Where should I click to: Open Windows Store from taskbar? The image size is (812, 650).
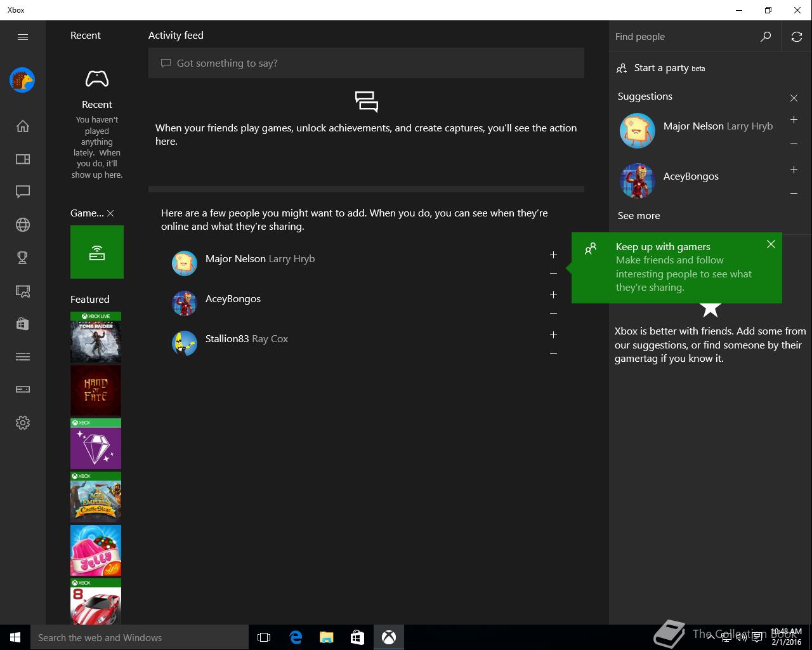tap(358, 637)
